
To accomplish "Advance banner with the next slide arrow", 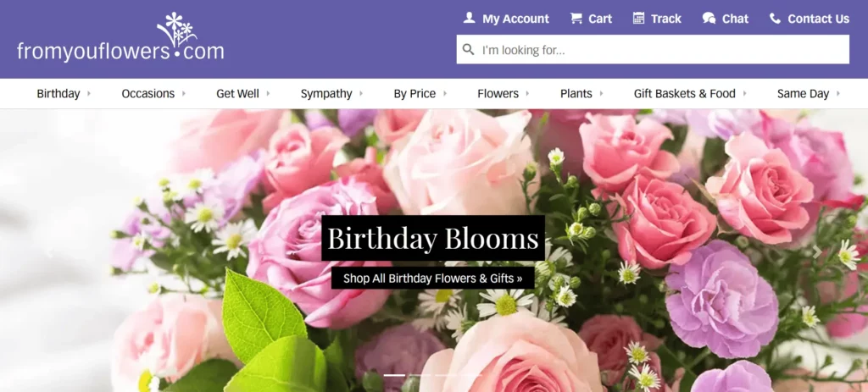I will click(x=817, y=251).
